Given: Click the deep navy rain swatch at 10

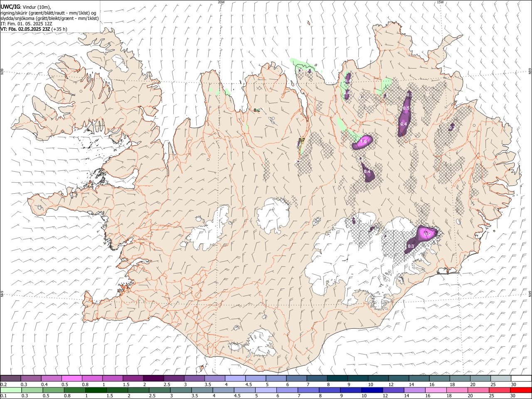Looking at the screenshot, I should (x=372, y=390).
